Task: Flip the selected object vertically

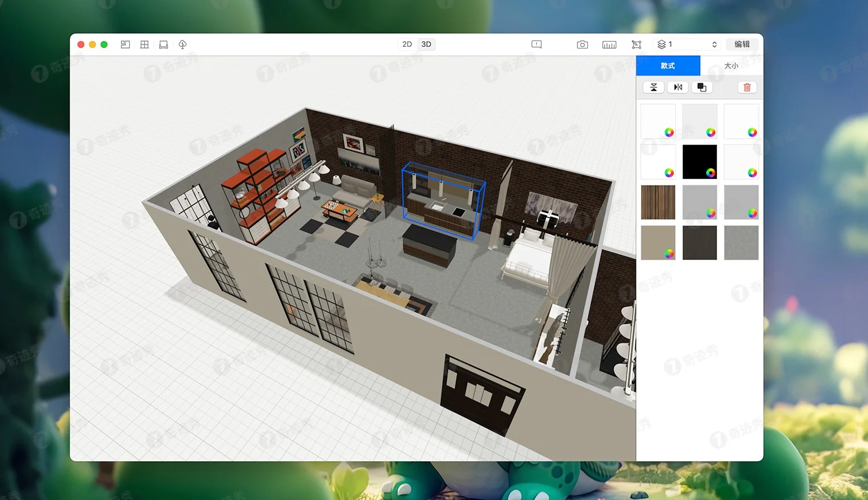Action: tap(653, 87)
